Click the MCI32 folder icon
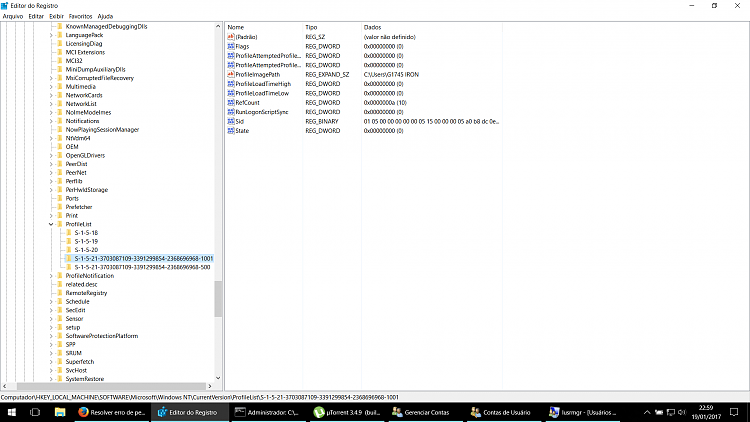Screen dimensions: 750x422 (60, 61)
